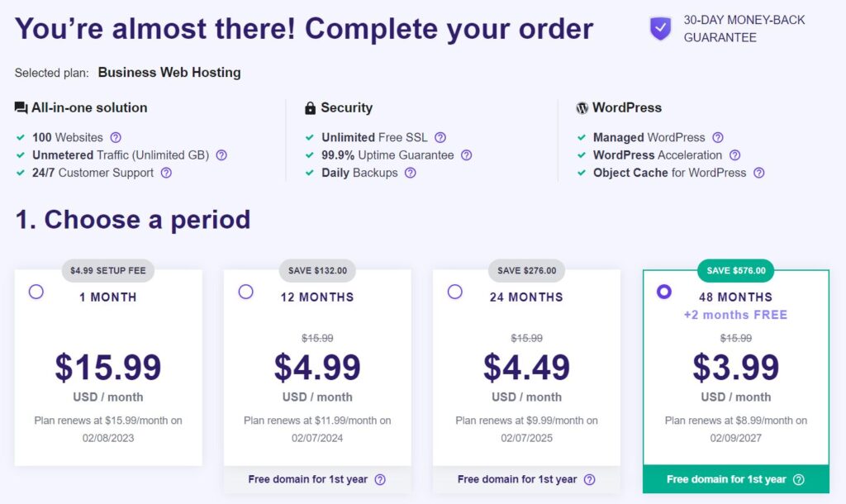The image size is (846, 504).
Task: Click the Business Web Hosting selected plan text
Action: pos(169,73)
